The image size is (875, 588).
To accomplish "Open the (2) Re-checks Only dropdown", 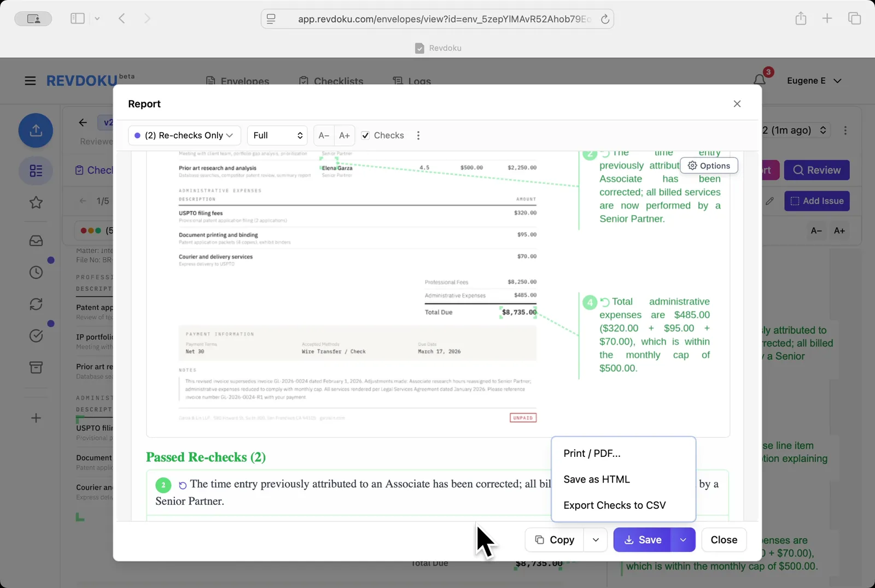I will click(x=184, y=135).
